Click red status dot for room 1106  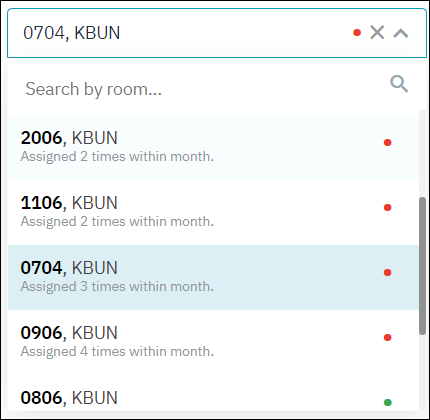(x=387, y=208)
